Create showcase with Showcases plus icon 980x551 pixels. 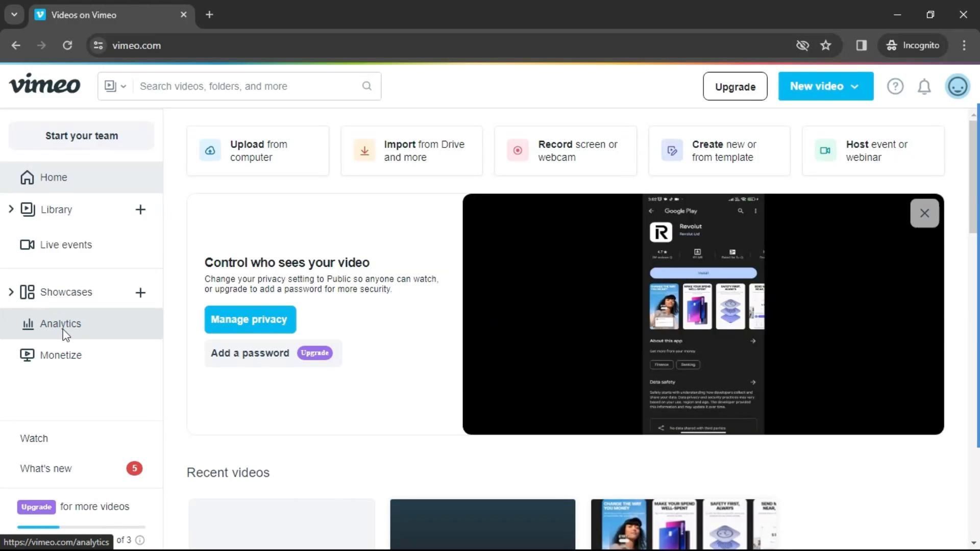[x=140, y=292]
